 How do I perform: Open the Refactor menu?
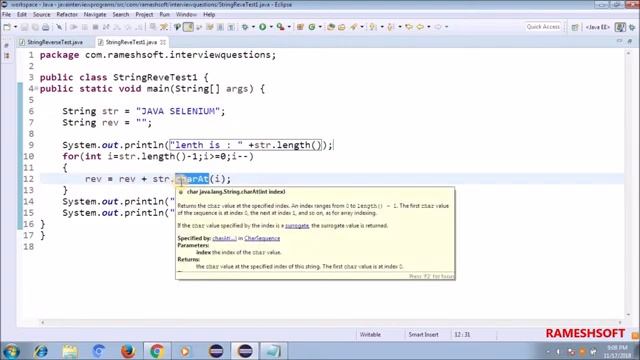coord(67,15)
